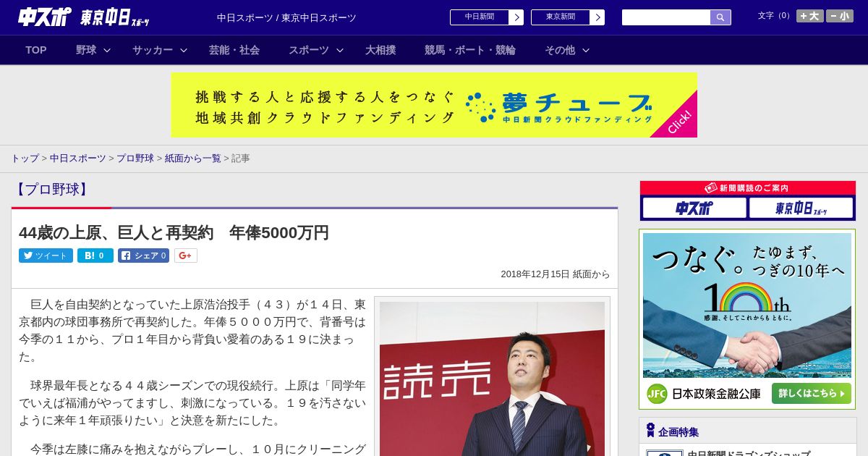Click the 新聞購読のご案内 banner heading

(x=747, y=187)
